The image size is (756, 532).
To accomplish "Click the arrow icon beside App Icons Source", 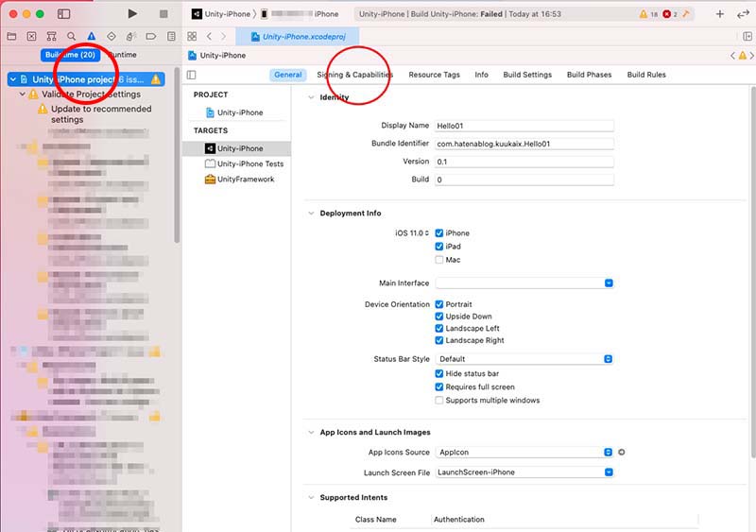I will (x=622, y=452).
